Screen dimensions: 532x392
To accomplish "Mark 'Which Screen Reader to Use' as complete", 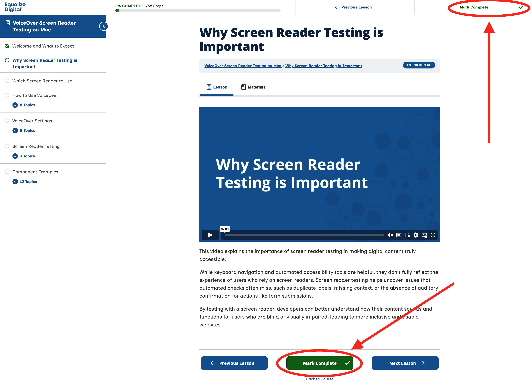I will [x=7, y=81].
